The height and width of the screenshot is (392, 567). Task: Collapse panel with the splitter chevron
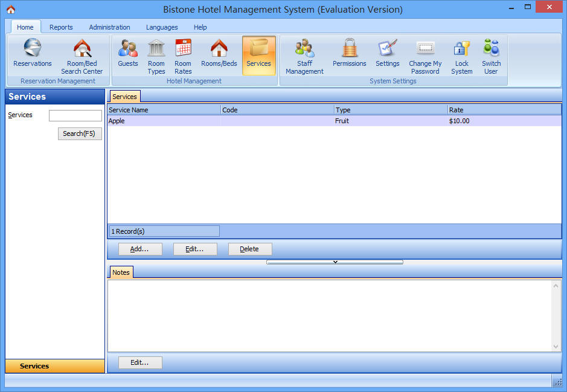335,262
